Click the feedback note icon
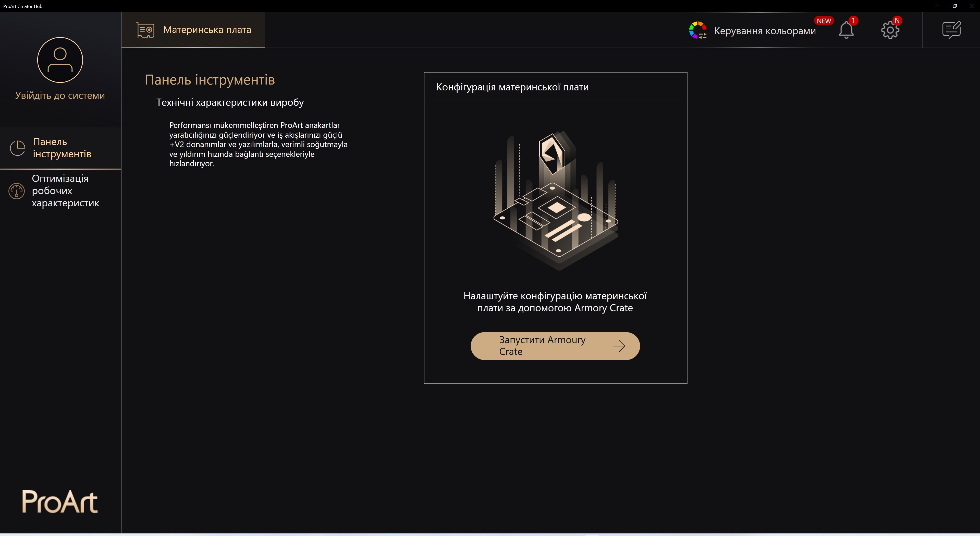Viewport: 980px width, 536px height. (951, 30)
